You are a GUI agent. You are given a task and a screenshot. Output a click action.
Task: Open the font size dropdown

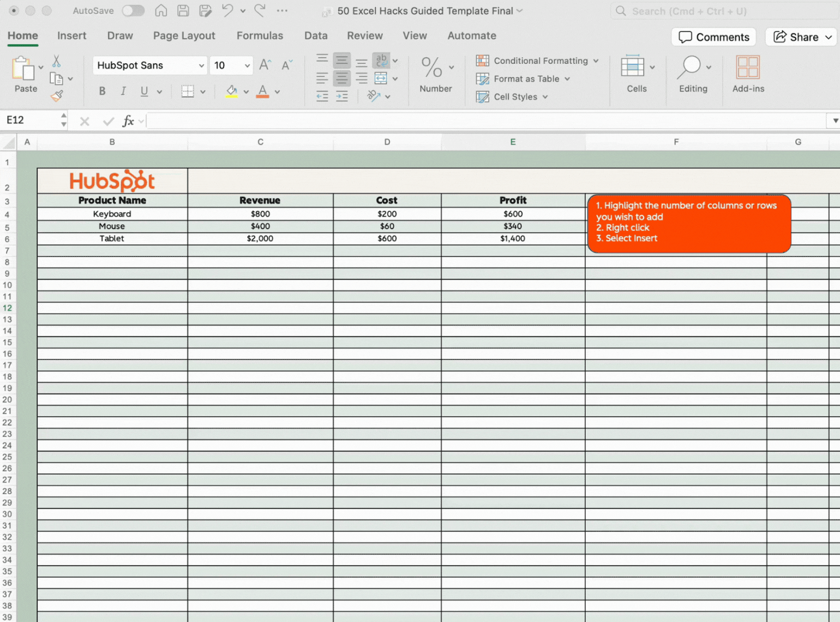tap(246, 65)
